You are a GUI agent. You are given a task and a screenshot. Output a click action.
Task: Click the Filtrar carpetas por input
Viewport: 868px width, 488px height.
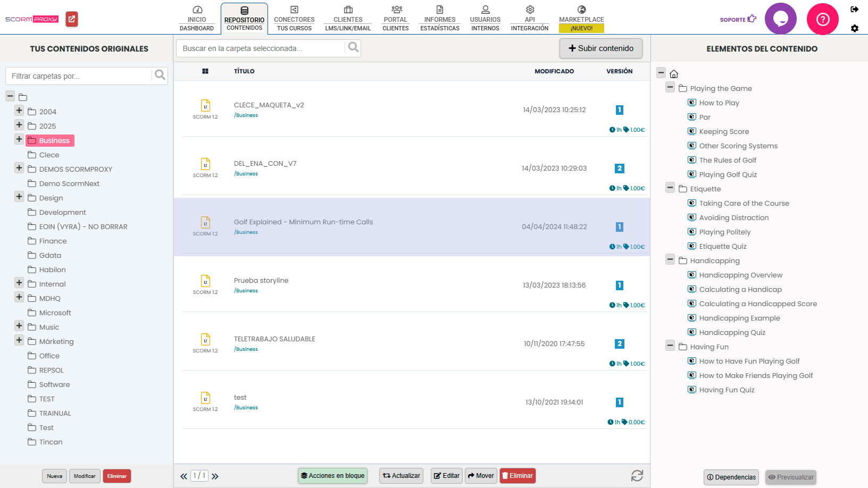coord(79,76)
